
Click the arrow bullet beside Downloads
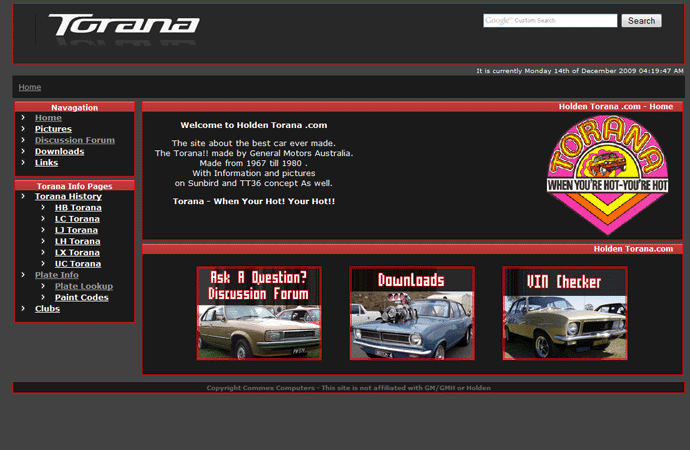pos(23,151)
